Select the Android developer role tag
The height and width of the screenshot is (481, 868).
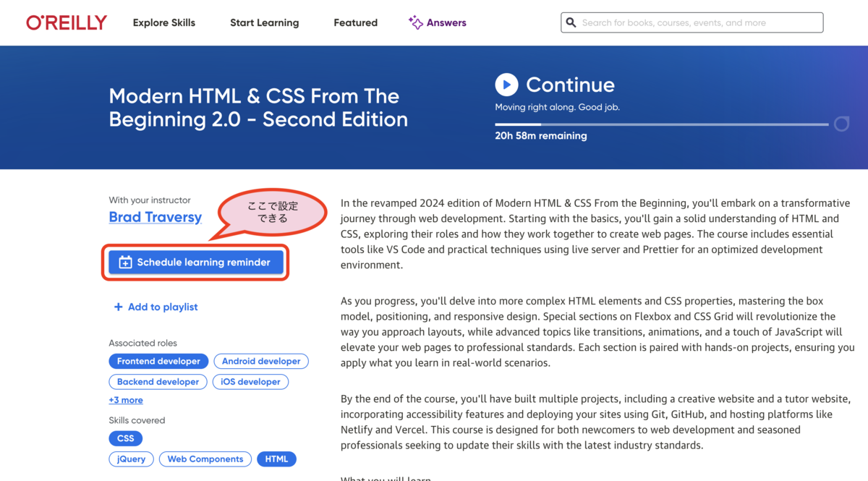click(x=261, y=361)
